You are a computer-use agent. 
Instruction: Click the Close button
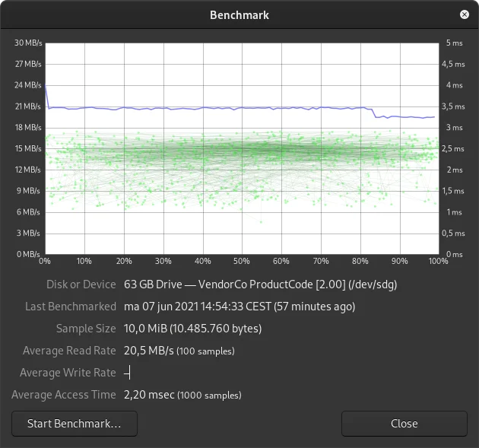coord(404,424)
